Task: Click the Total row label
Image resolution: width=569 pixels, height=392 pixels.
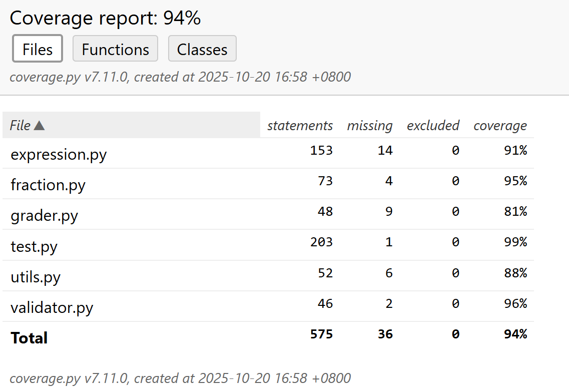Action: (x=29, y=338)
